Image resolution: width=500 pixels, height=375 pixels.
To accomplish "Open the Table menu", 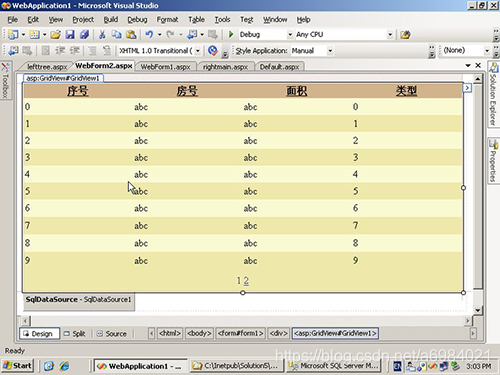I will [x=196, y=20].
